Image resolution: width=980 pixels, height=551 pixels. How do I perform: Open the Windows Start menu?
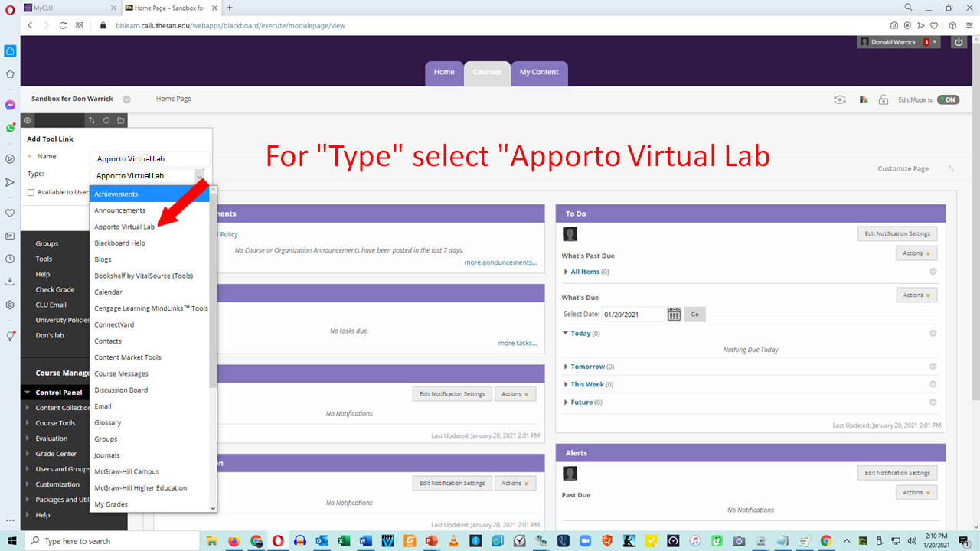click(x=11, y=541)
